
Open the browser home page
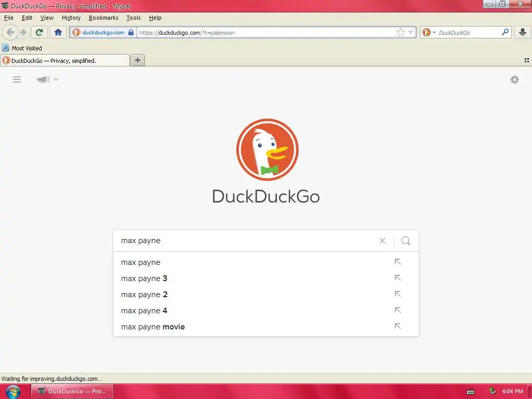58,32
